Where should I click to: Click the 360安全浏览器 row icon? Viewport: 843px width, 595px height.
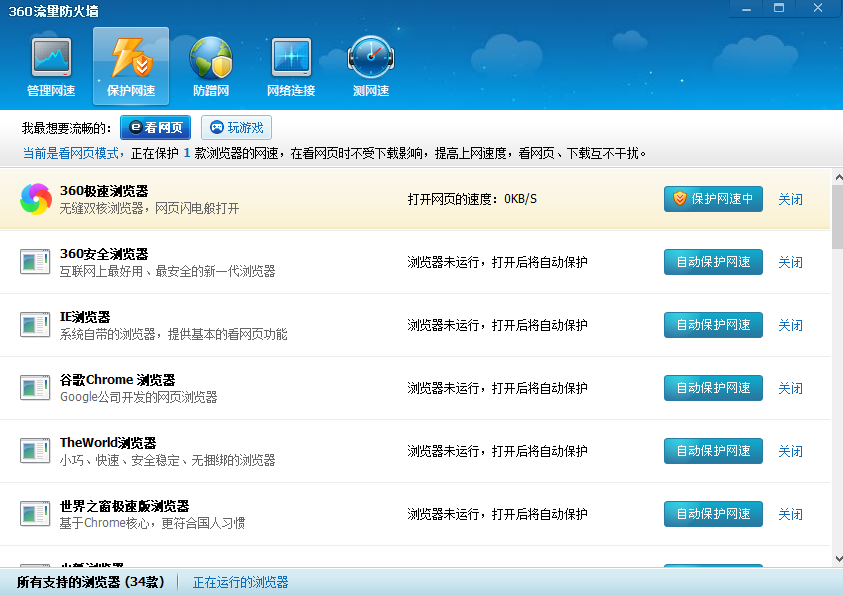pos(35,262)
